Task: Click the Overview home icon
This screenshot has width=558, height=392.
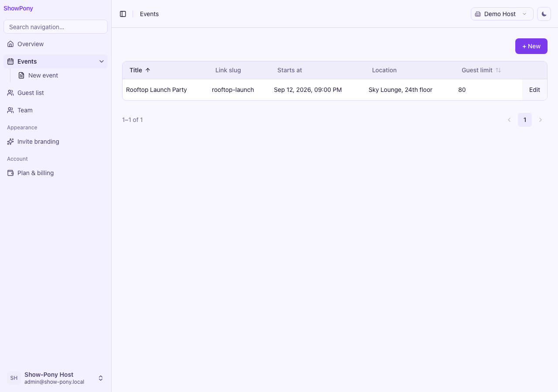Action: click(x=10, y=44)
